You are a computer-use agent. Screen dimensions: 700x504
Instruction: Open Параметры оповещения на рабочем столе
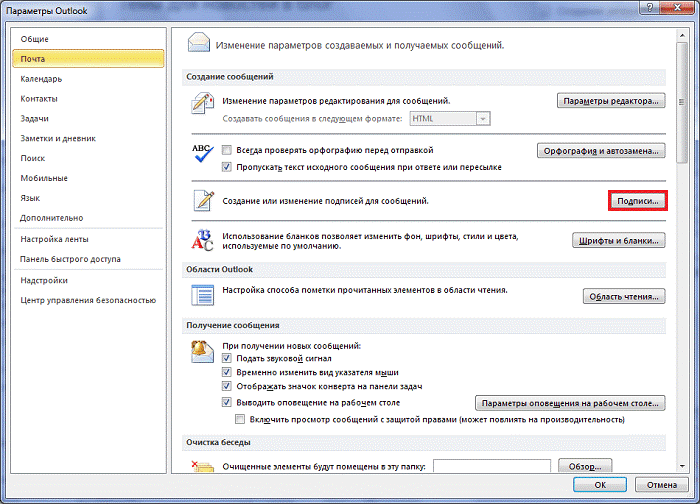570,403
